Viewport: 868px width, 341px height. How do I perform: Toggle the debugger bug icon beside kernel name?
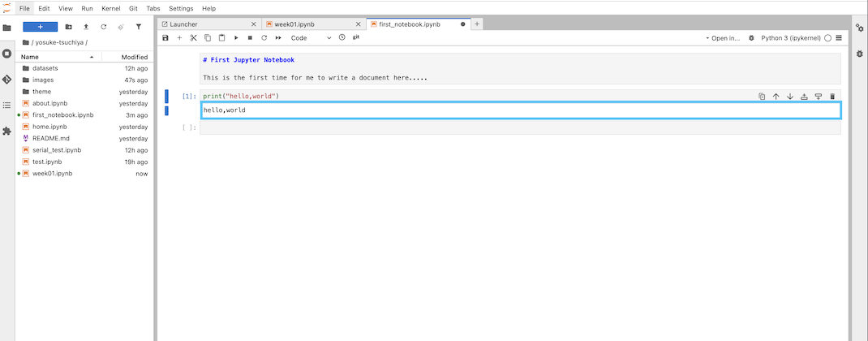[751, 38]
